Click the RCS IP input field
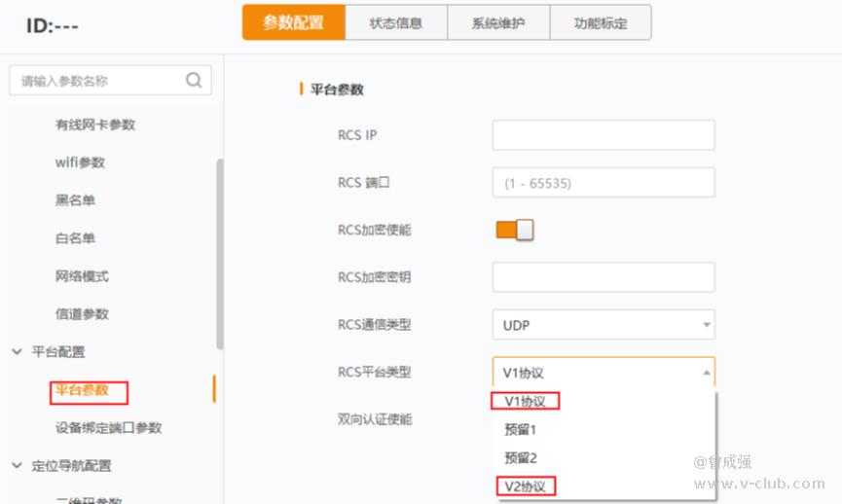 coord(604,135)
